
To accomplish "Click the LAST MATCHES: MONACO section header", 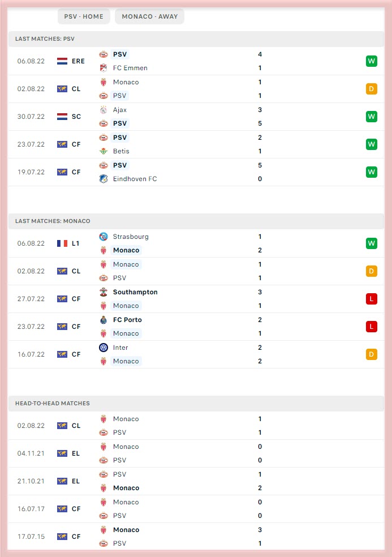I will [x=196, y=221].
